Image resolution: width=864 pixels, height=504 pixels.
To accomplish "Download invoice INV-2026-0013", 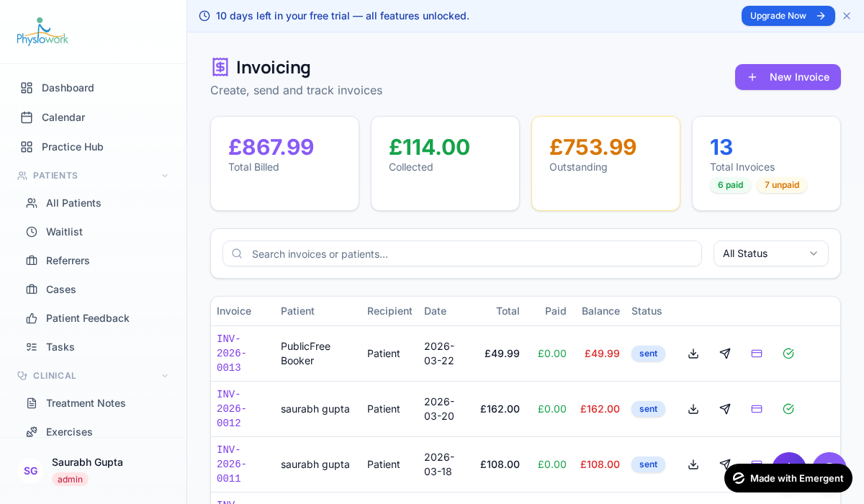I will tap(693, 354).
